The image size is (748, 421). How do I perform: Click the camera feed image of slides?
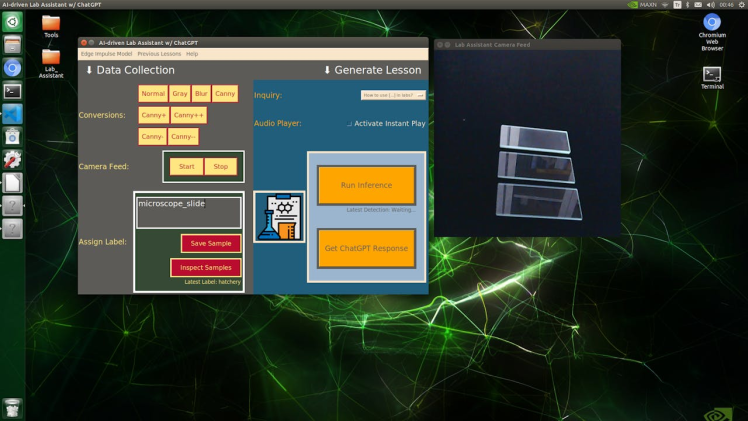pos(527,143)
